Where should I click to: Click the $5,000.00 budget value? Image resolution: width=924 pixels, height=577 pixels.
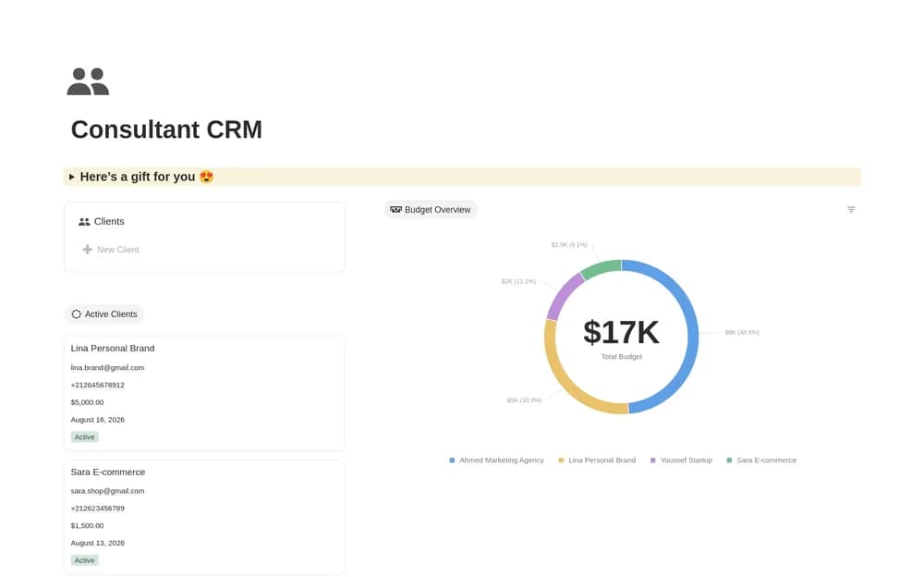point(87,402)
